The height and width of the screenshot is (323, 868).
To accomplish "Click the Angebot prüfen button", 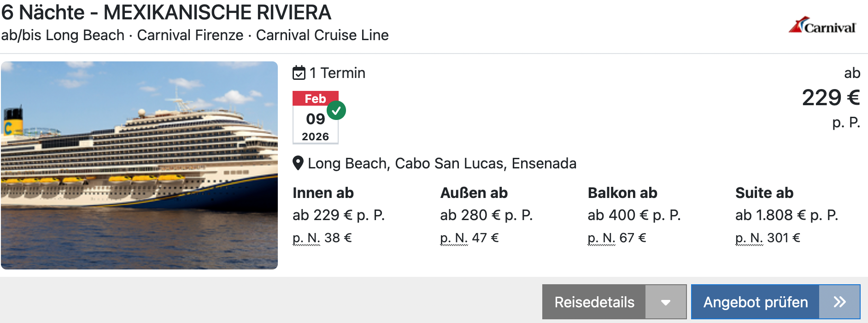I will coord(755,302).
